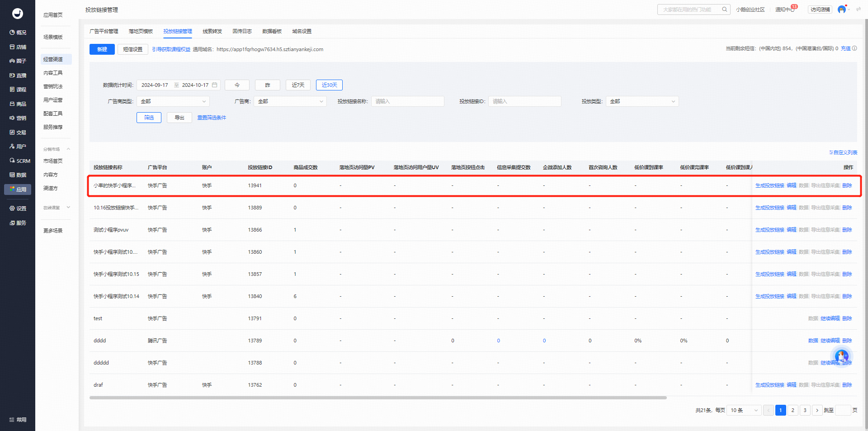Viewport: 868px width, 431px height.
Task: Click 重置筛选条件 link
Action: click(x=212, y=118)
